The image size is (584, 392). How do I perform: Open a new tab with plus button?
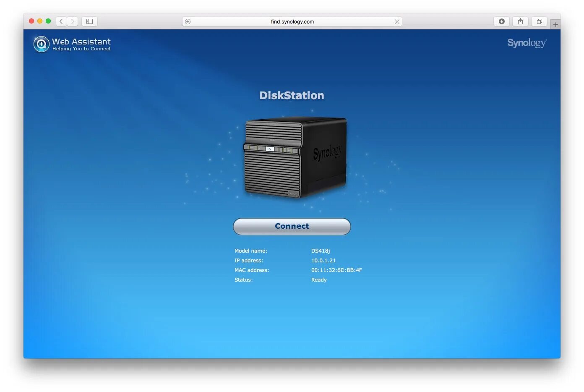click(555, 24)
